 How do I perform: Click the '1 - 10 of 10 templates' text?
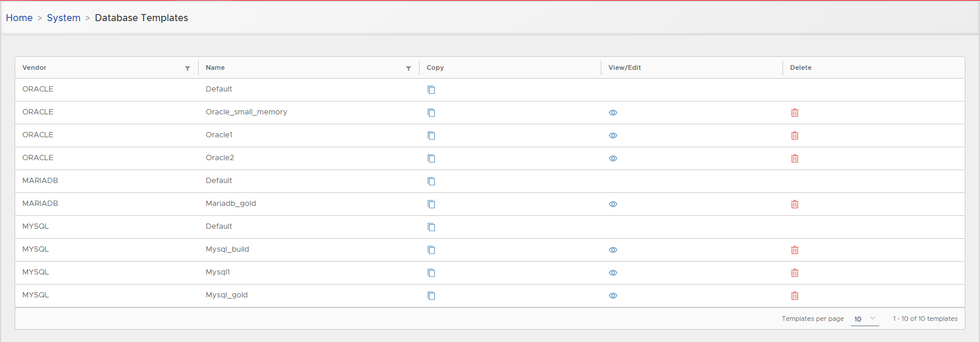(x=925, y=319)
